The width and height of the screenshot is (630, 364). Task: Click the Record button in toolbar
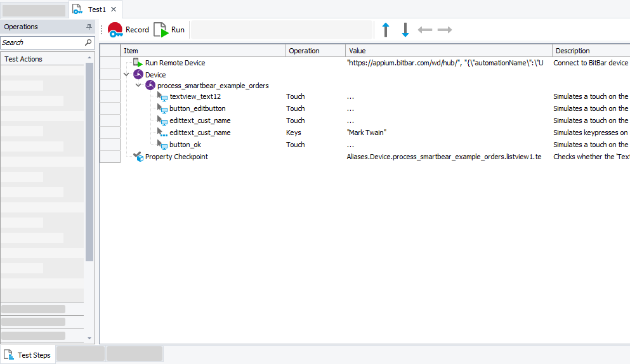tap(128, 30)
